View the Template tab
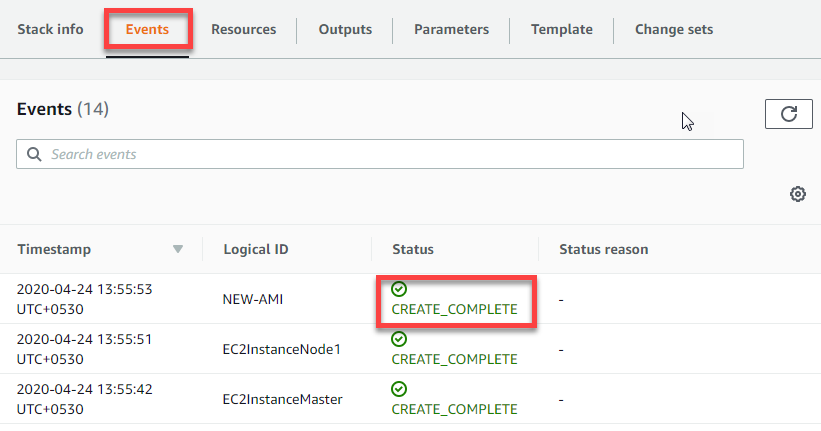821x431 pixels. (561, 29)
